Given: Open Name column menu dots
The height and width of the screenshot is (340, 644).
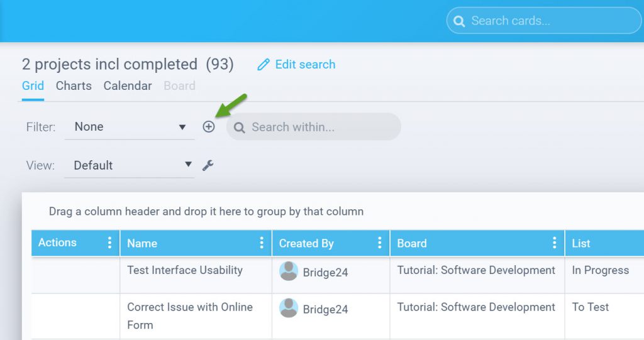Looking at the screenshot, I should coord(261,243).
